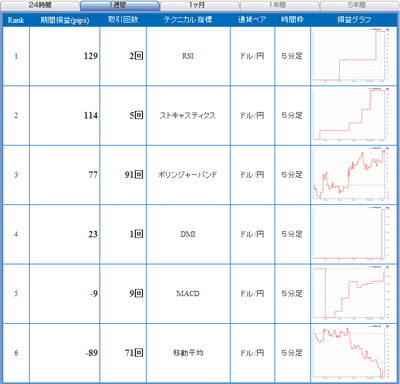Image resolution: width=400 pixels, height=384 pixels.
Task: Click the trade count 9回
Action: 136,293
